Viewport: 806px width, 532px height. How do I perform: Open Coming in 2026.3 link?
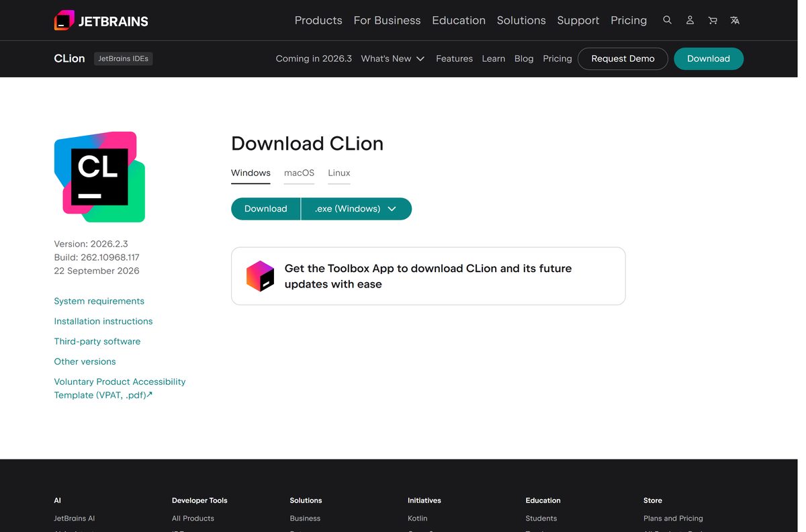314,58
